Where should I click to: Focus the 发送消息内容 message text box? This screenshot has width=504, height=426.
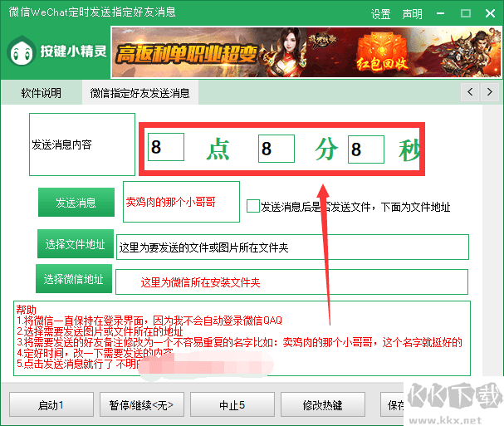[82, 144]
